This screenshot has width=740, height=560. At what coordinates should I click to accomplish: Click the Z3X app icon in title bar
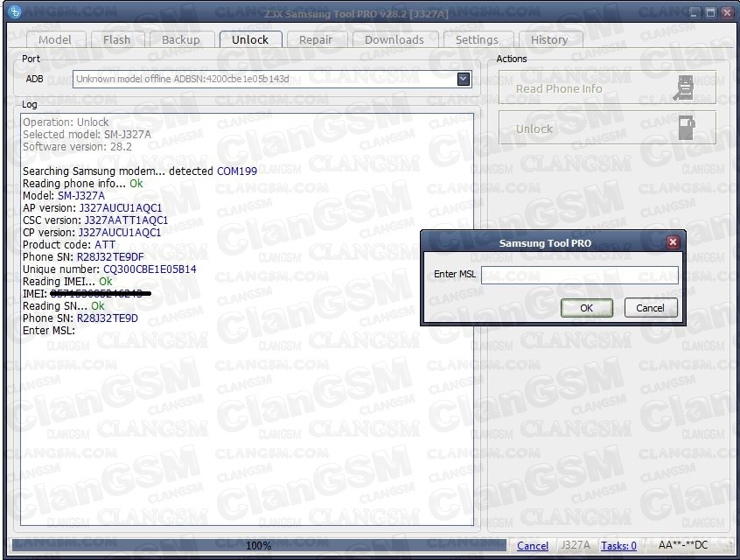click(15, 11)
